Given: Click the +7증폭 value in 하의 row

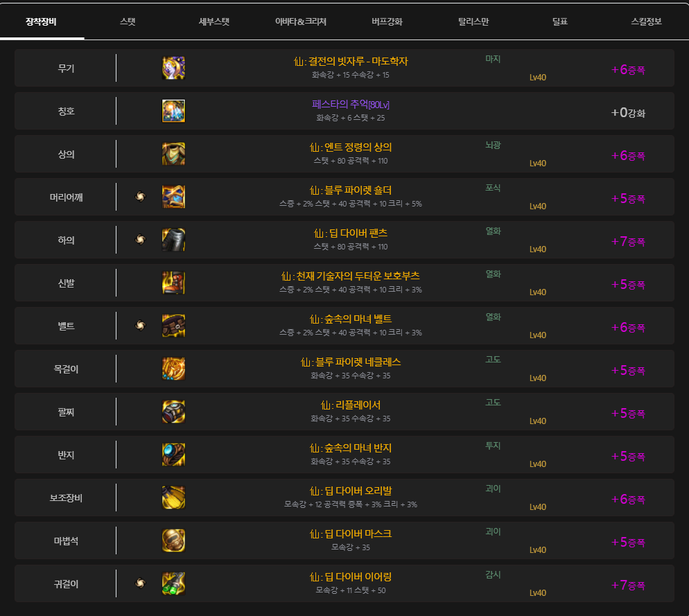Looking at the screenshot, I should point(628,241).
